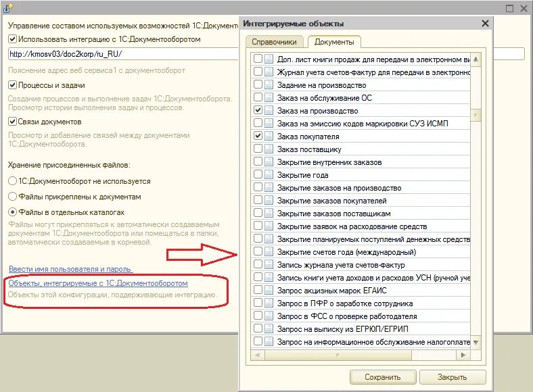Select row Закрытие планируемых поступлений денежных средств
Image resolution: width=533 pixels, height=392 pixels.
(x=361, y=239)
